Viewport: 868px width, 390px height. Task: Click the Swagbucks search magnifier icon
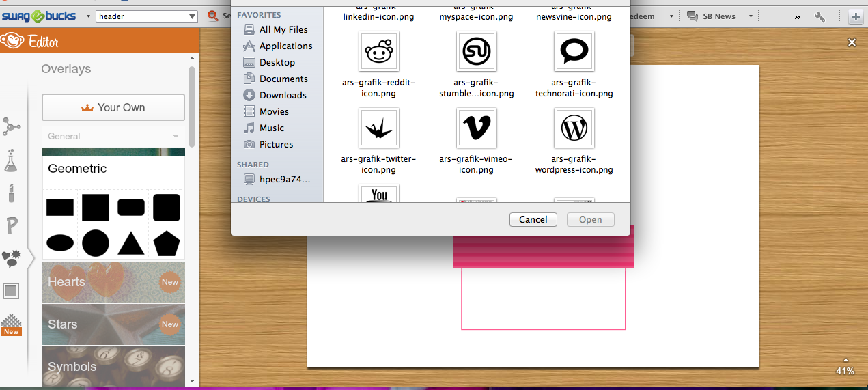coord(213,16)
